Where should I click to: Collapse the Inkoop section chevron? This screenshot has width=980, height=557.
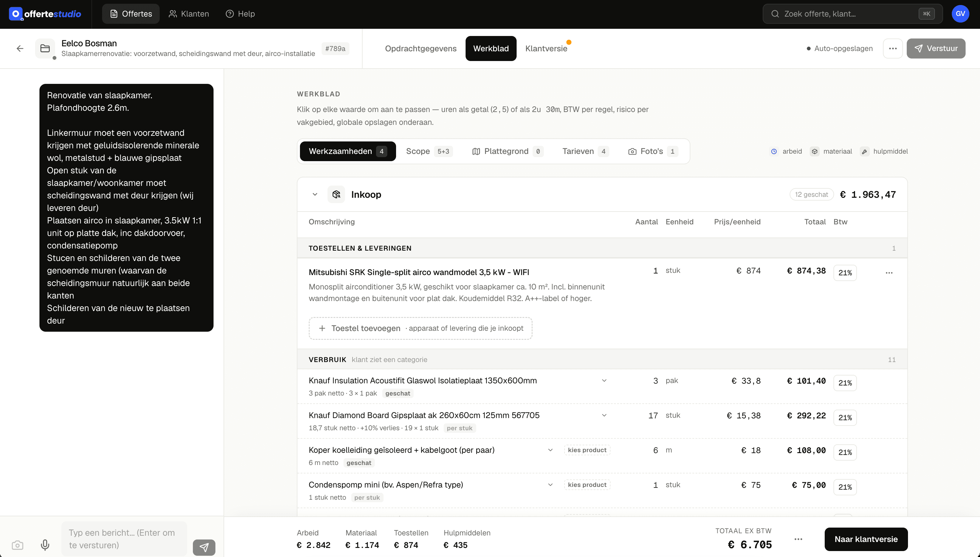pyautogui.click(x=315, y=194)
